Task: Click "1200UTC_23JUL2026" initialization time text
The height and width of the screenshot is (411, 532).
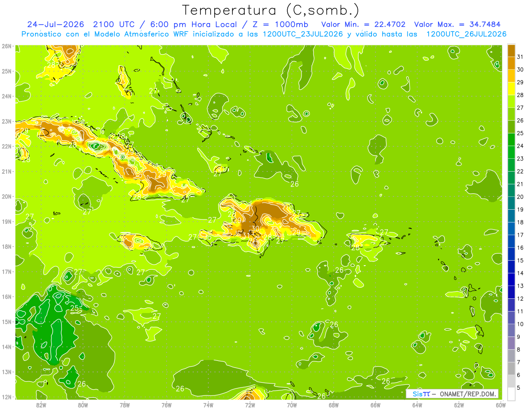Action: (303, 34)
